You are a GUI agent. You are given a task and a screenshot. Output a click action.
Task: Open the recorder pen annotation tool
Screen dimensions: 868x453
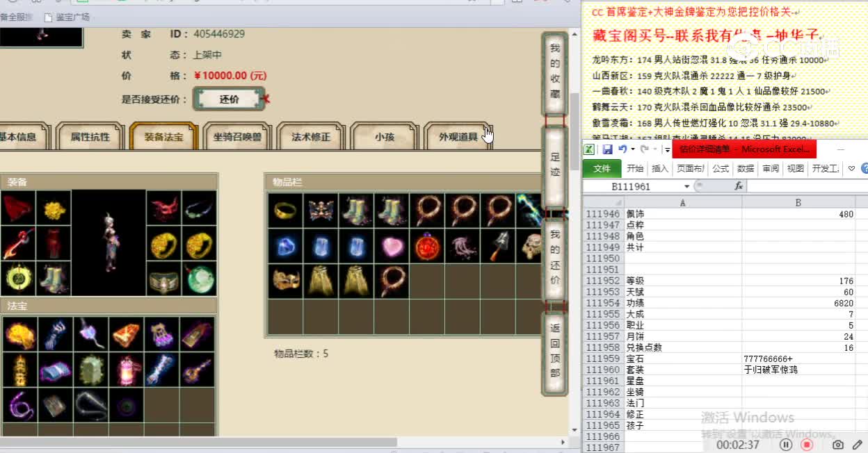coord(858,444)
